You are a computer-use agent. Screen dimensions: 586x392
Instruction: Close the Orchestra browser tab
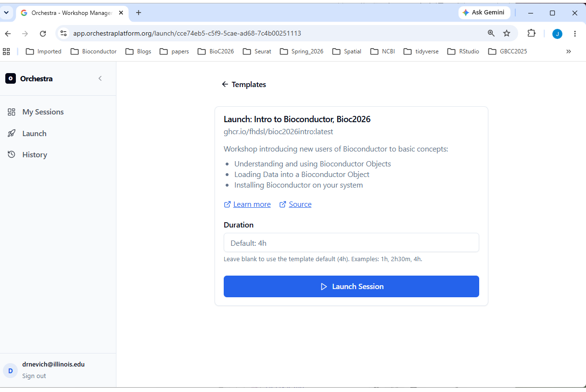[120, 13]
